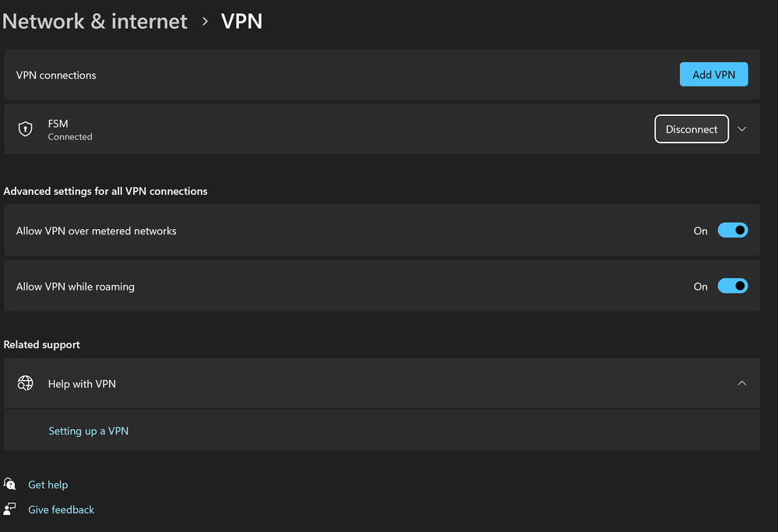Click the VPN breadcrumb title
The image size is (778, 532).
click(241, 22)
